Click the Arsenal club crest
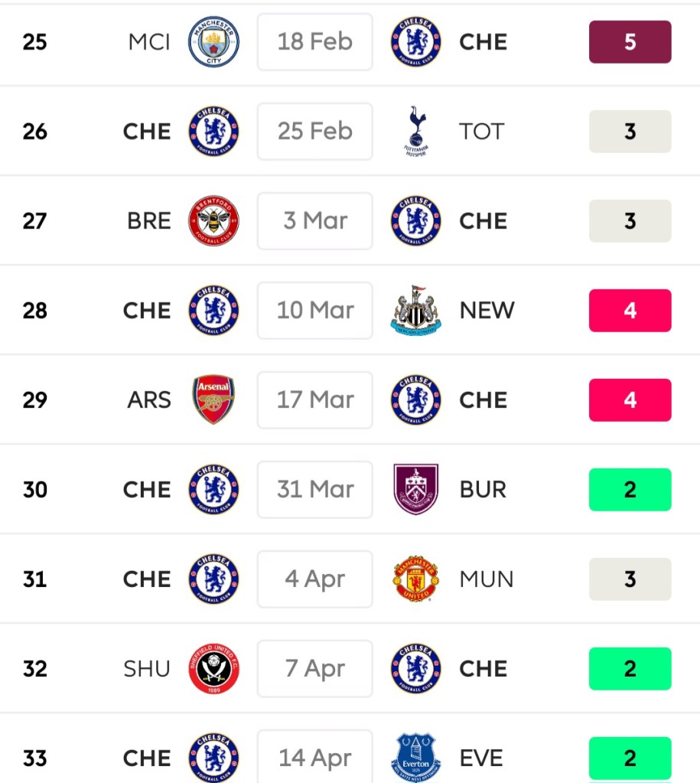The image size is (700, 783). point(213,400)
